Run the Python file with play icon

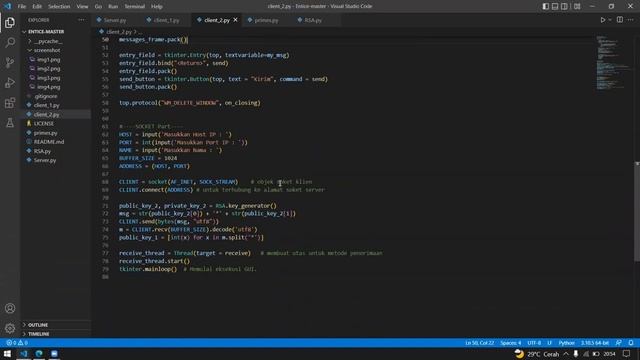602,20
